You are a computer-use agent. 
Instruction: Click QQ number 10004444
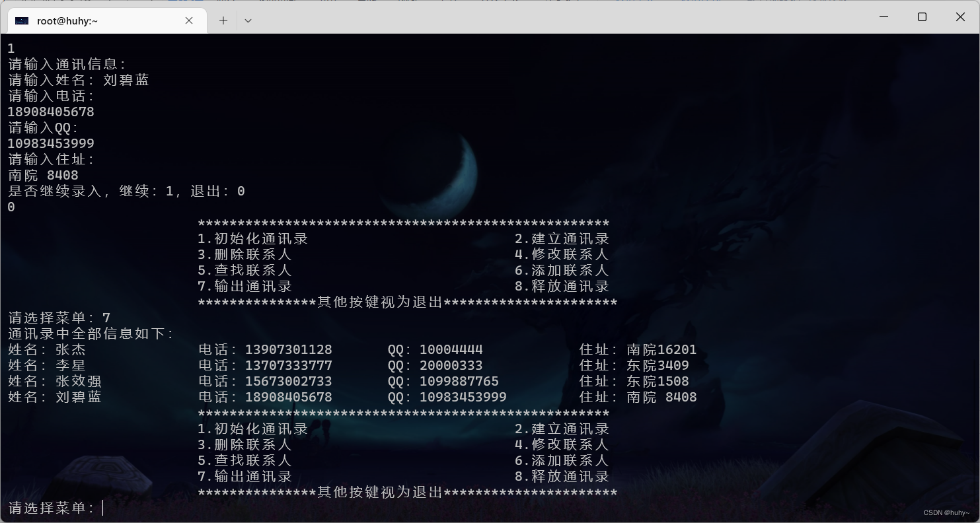click(x=451, y=349)
